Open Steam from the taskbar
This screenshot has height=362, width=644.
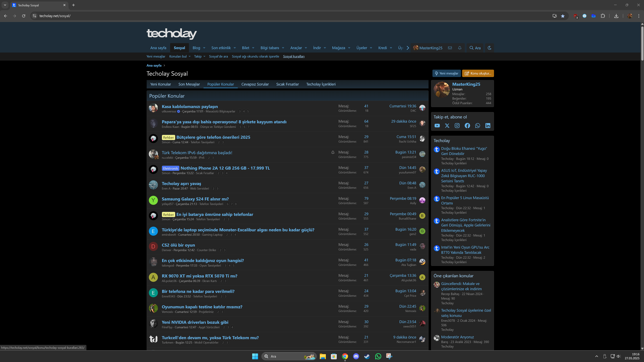[367, 356]
